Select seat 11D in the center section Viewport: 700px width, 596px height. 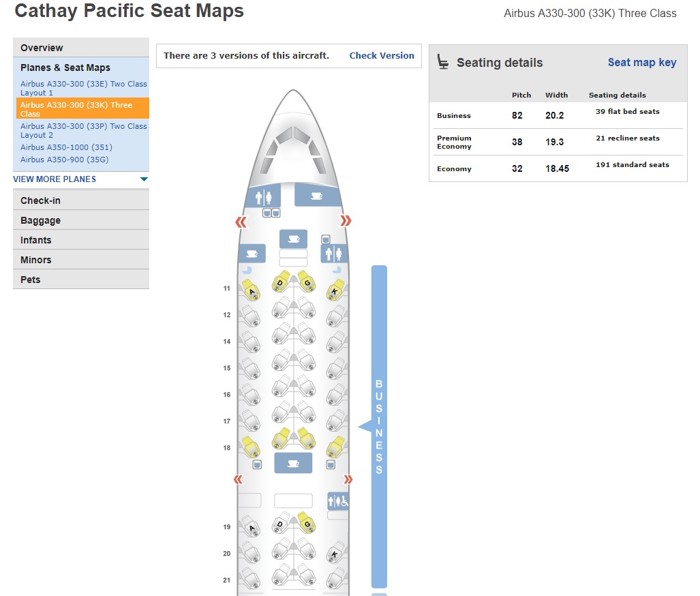280,282
